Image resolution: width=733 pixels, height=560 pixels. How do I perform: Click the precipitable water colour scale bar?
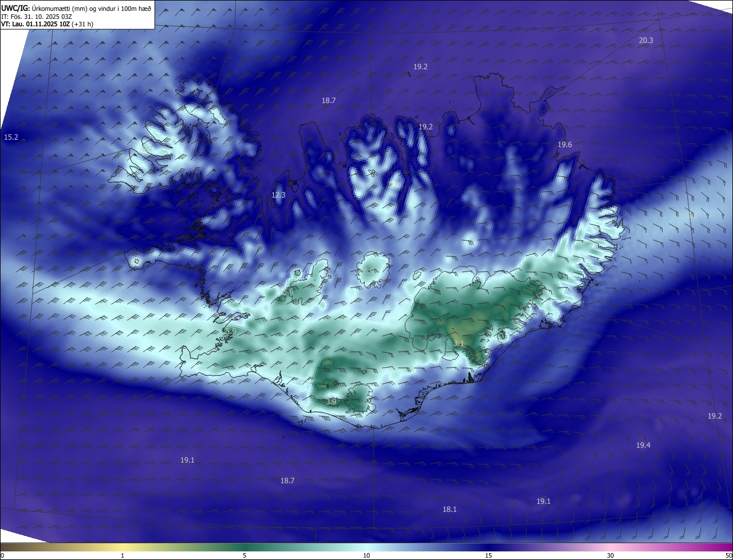click(x=366, y=547)
